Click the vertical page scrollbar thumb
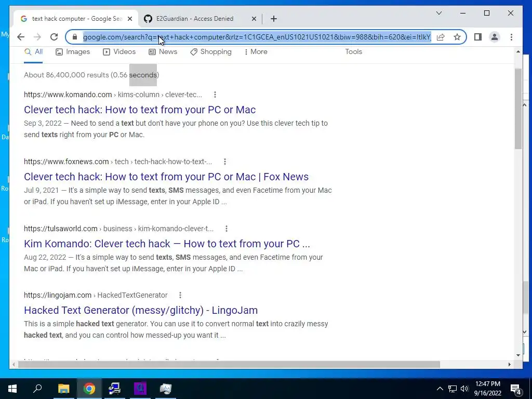 [518, 109]
